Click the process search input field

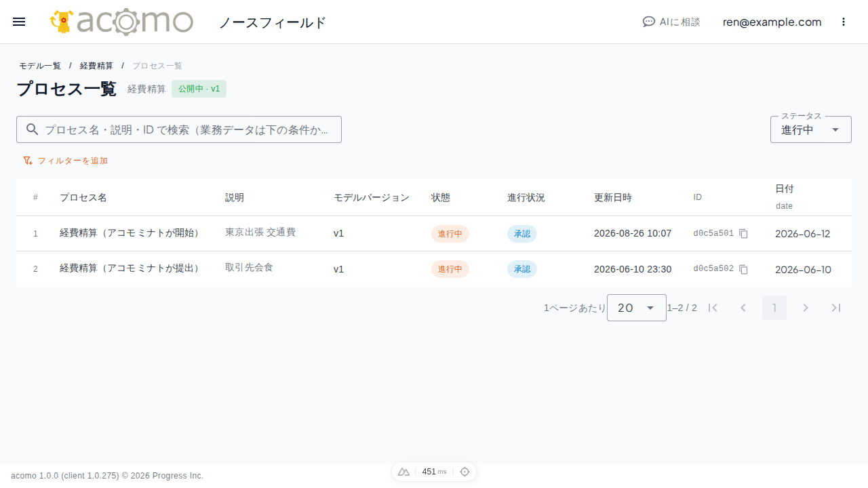pyautogui.click(x=179, y=129)
